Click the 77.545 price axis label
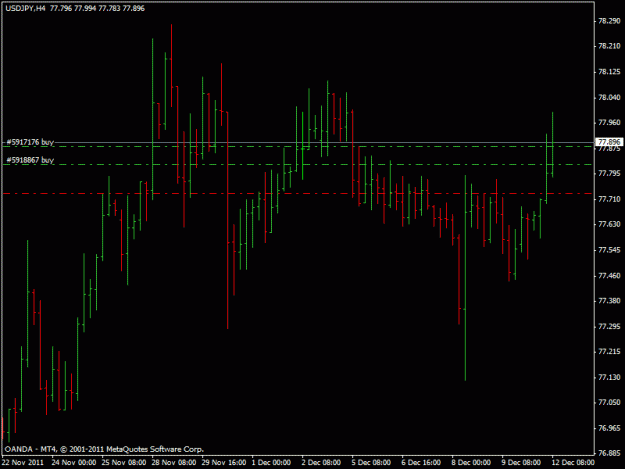This screenshot has height=469, width=625. point(609,250)
